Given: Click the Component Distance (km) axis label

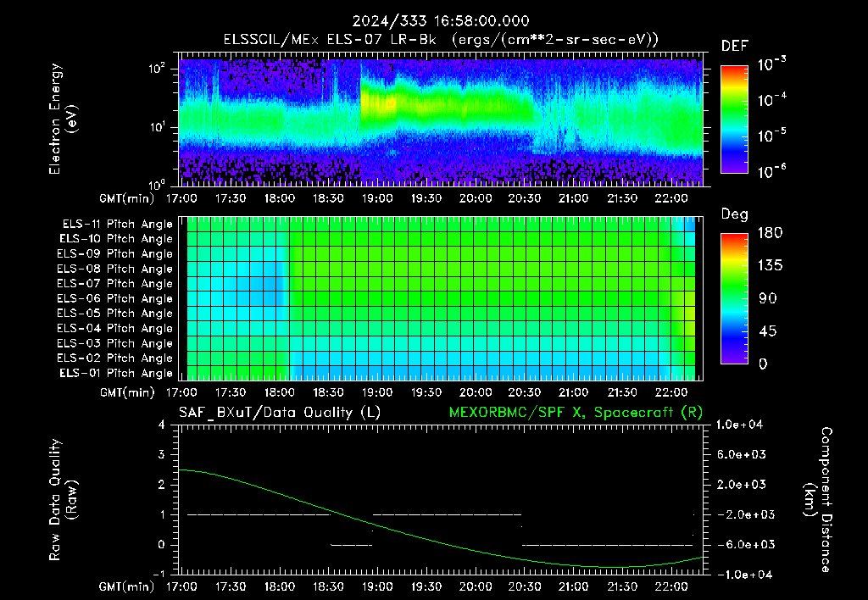Looking at the screenshot, I should point(818,500).
